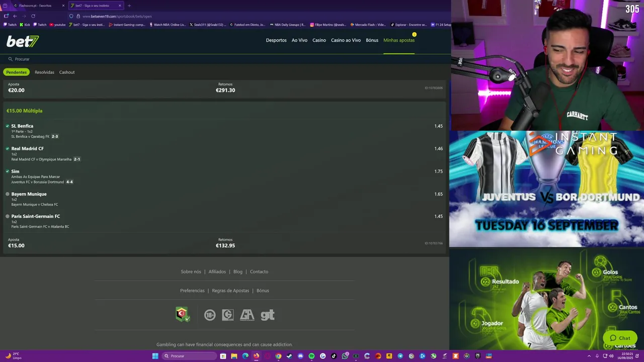
Task: Click Real Madrid CF v Olympique Marselha text
Action: (41, 159)
